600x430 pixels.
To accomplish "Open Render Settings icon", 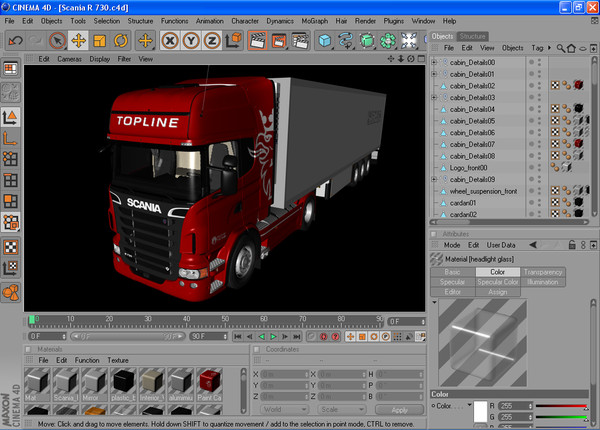I will pyautogui.click(x=300, y=41).
